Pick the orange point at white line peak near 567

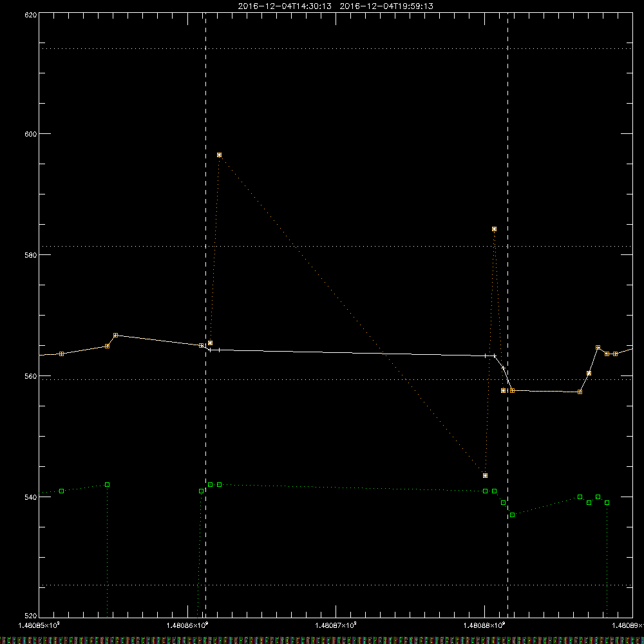click(116, 336)
